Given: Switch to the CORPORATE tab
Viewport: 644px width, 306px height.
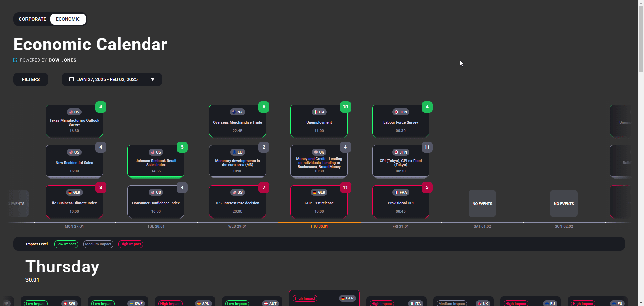Looking at the screenshot, I should click(33, 19).
